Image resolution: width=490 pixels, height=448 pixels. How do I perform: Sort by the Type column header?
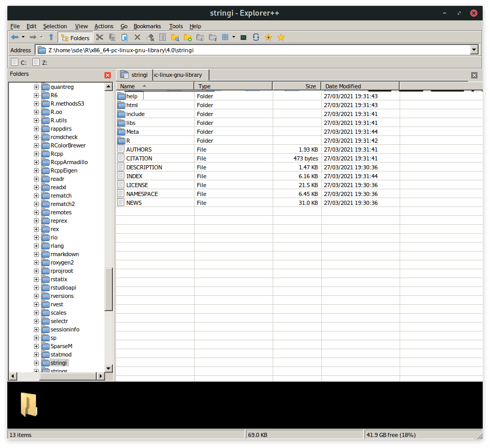(x=234, y=86)
